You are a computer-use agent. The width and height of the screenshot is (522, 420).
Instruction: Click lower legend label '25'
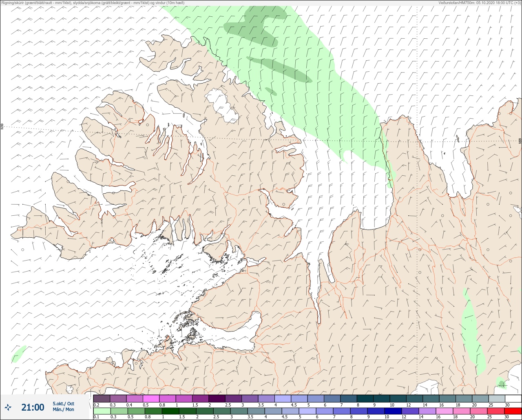coord(490,417)
